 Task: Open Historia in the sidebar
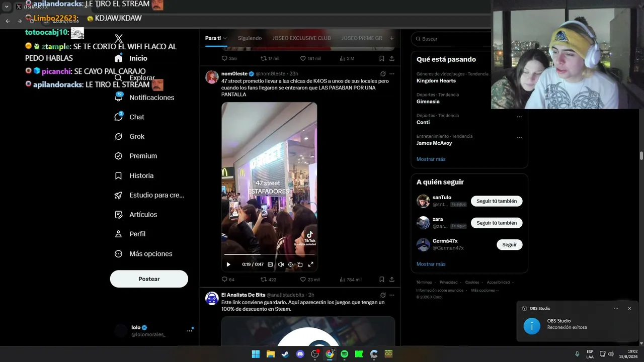click(x=134, y=175)
